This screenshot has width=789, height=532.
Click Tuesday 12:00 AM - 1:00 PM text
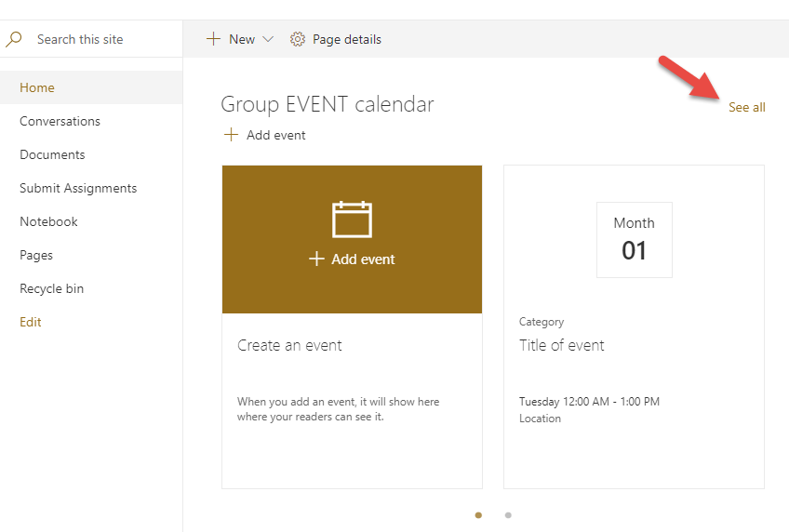[589, 402]
